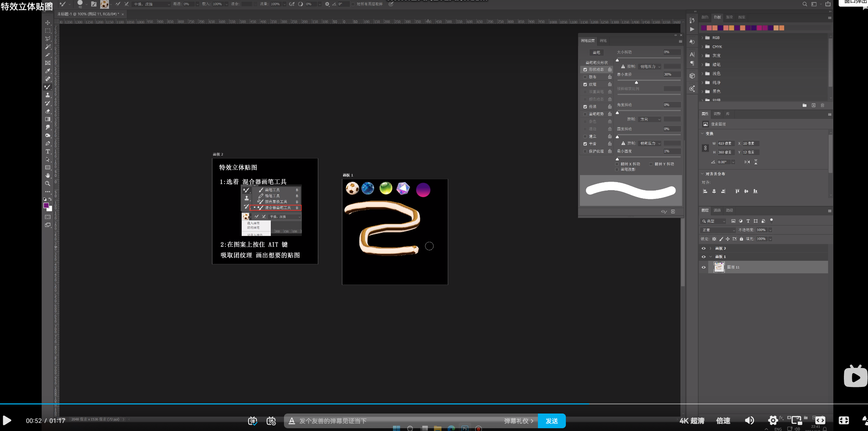Click the foreground purple color swatch
Viewport: 868px width, 431px height.
click(x=46, y=206)
